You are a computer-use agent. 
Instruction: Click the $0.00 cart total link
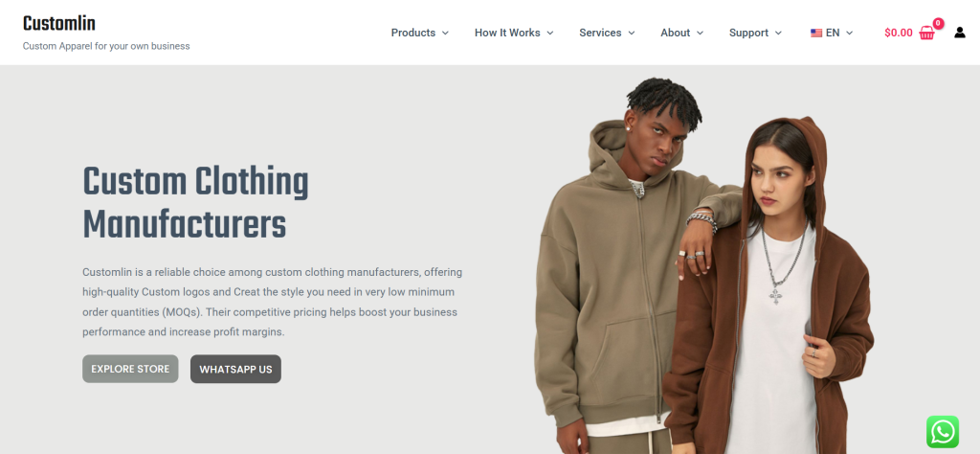(898, 34)
